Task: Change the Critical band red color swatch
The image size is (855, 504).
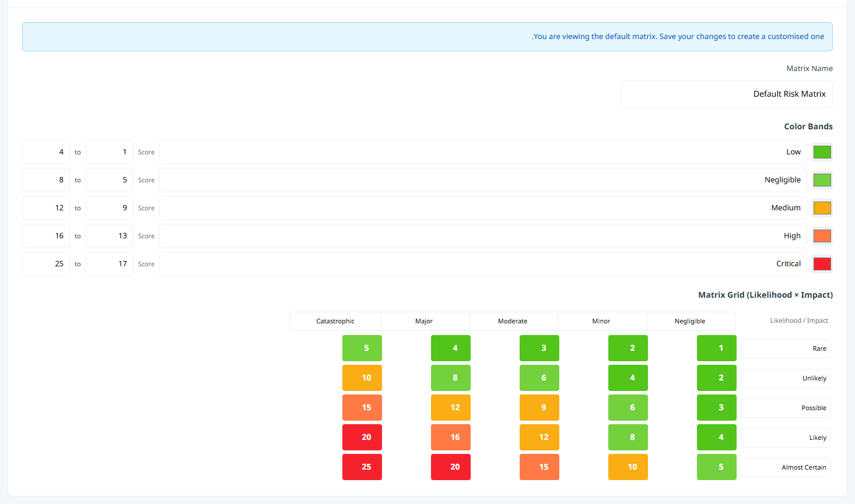Action: [822, 264]
